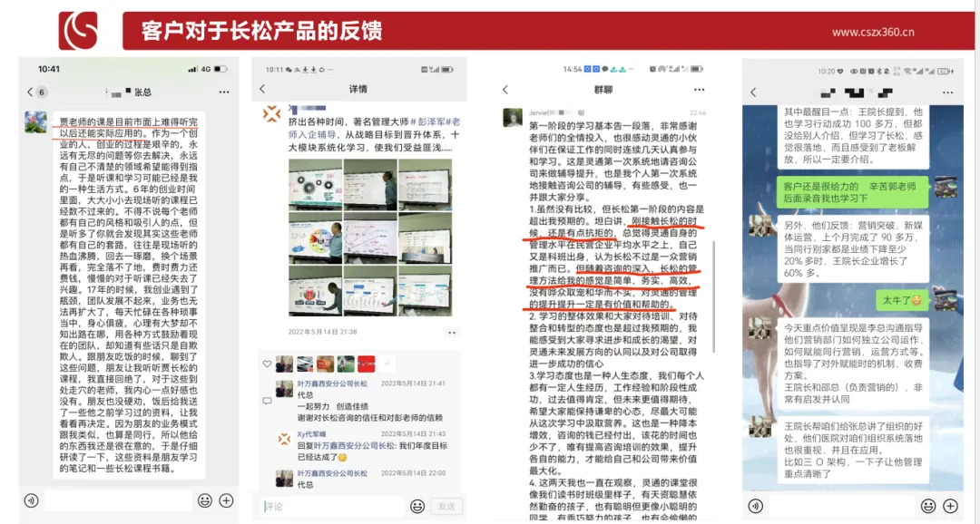This screenshot has width=980, height=524.
Task: Tap avatar beside 王院长帮咱们给张总 message
Action: [x=761, y=427]
